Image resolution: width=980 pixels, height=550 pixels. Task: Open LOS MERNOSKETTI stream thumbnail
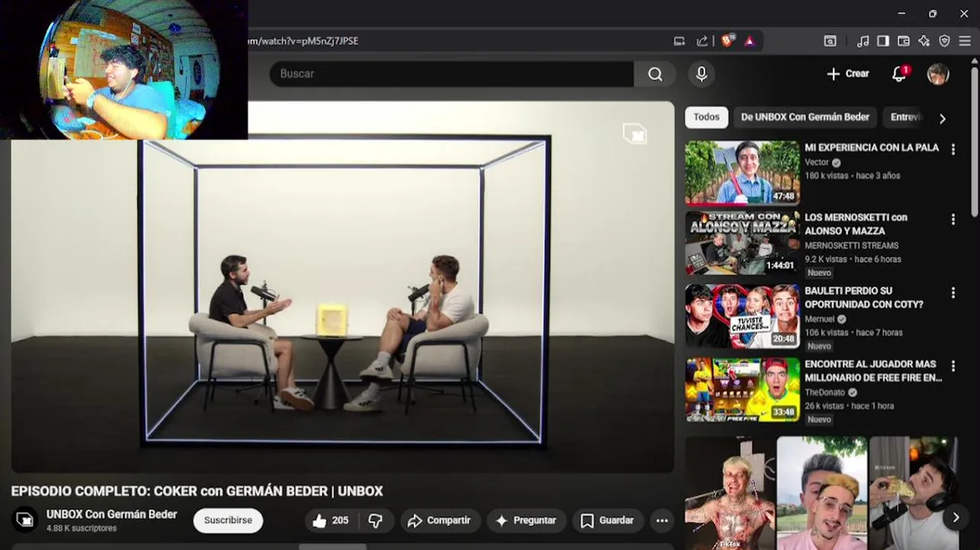[742, 243]
